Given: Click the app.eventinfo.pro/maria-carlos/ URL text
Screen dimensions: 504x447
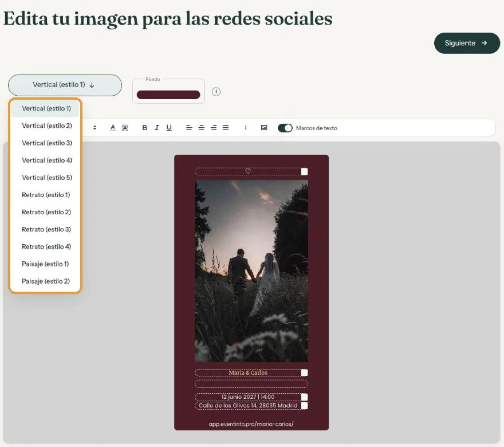Looking at the screenshot, I should tap(251, 424).
